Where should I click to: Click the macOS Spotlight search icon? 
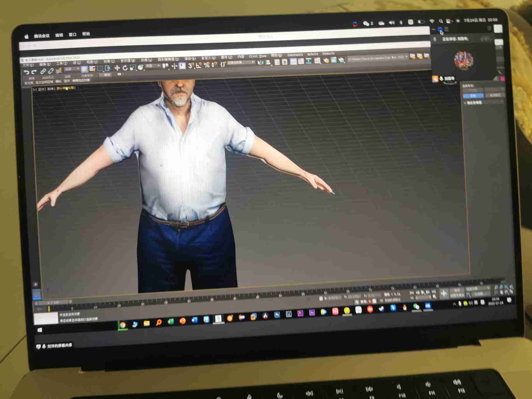click(x=441, y=21)
